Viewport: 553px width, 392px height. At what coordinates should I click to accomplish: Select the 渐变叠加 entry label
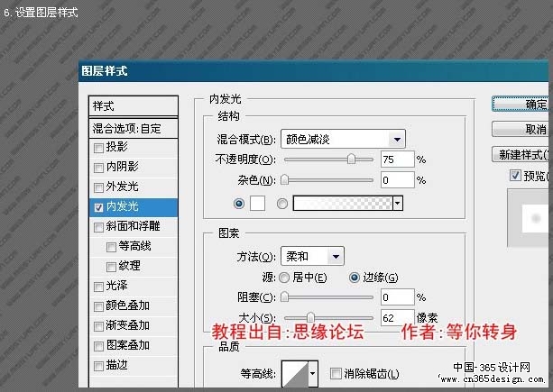tap(128, 325)
